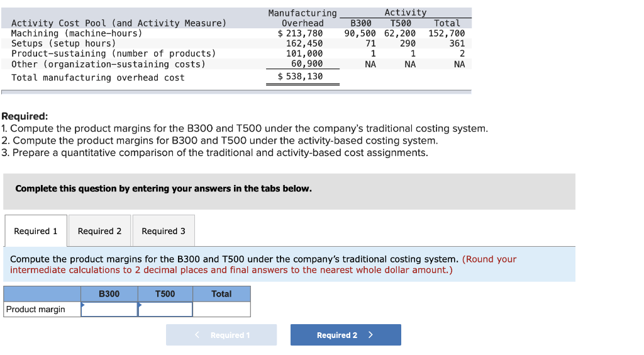Image resolution: width=644 pixels, height=355 pixels.
Task: Click requirement 2 activity-based costing text
Action: (219, 140)
